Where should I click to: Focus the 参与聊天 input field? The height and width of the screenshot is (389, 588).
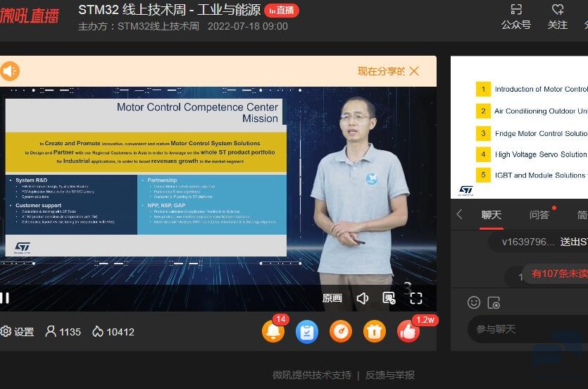pos(527,329)
